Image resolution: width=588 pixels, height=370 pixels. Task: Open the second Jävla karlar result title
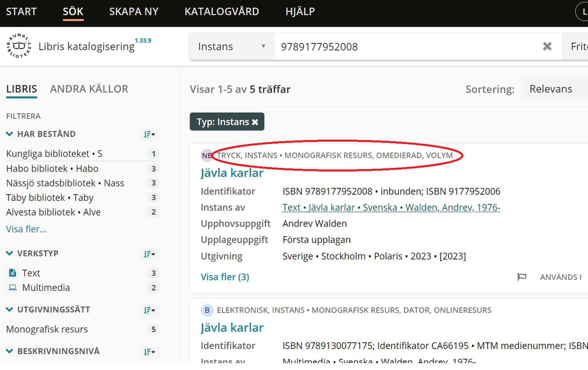click(x=232, y=327)
